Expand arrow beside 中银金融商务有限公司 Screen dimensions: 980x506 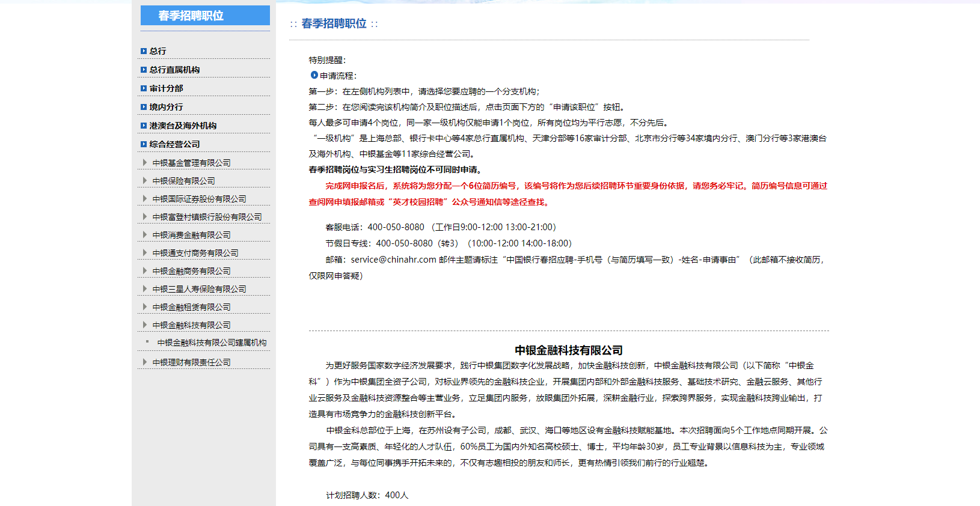pyautogui.click(x=145, y=270)
